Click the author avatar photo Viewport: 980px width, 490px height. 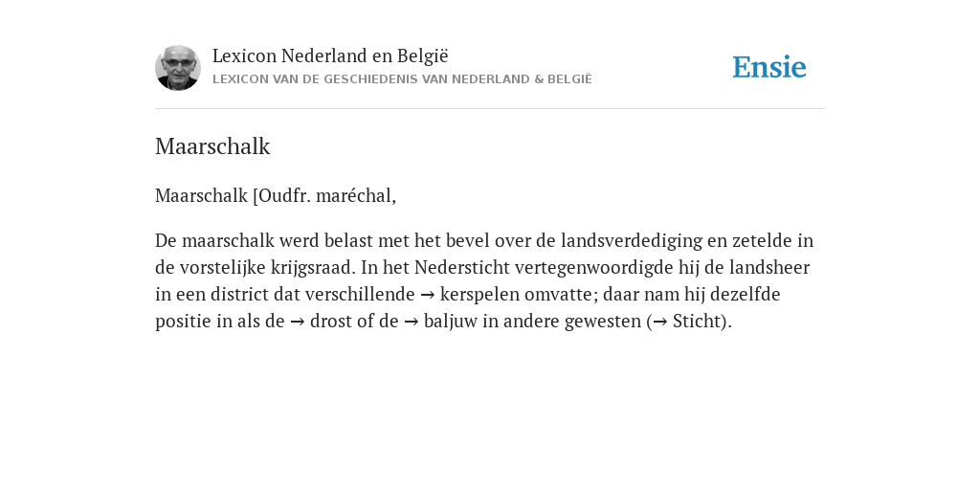point(178,68)
